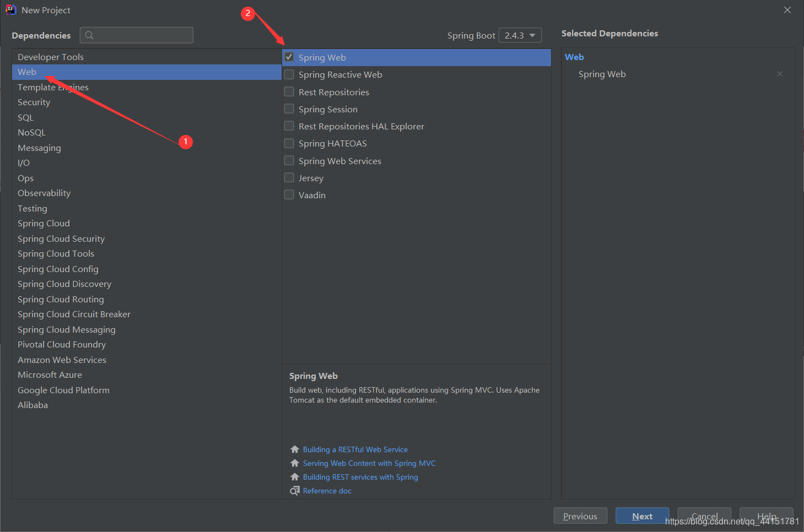Click Spring Web in Selected Dependencies
This screenshot has height=532, width=804.
pyautogui.click(x=602, y=74)
